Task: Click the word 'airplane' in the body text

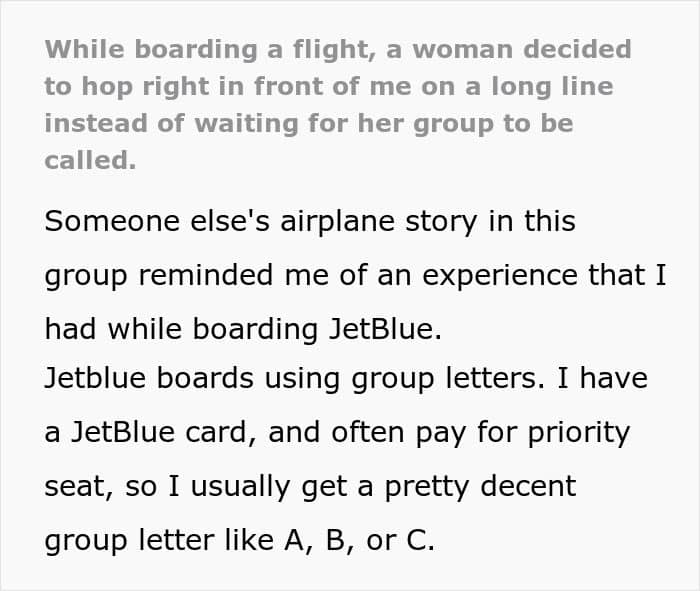Action: pos(338,222)
